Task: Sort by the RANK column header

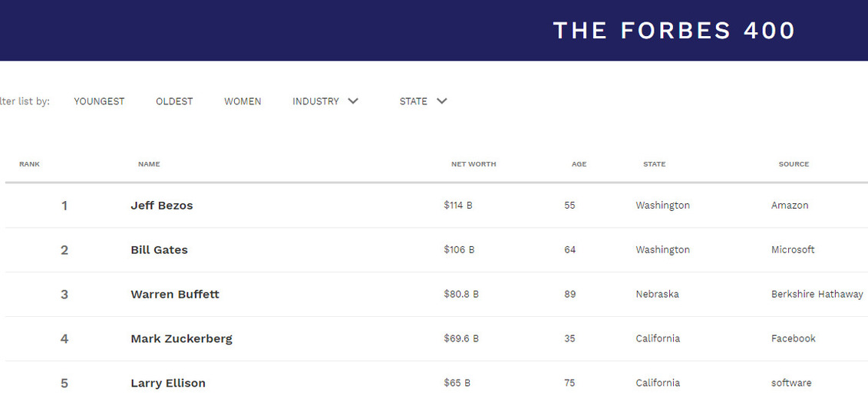Action: coord(29,164)
